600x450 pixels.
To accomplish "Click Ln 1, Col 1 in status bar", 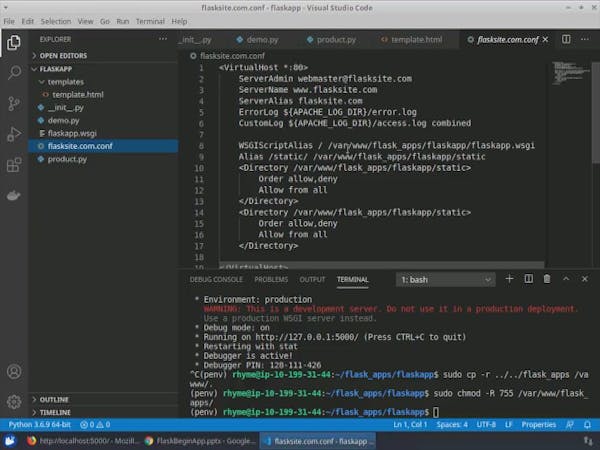I will point(410,425).
